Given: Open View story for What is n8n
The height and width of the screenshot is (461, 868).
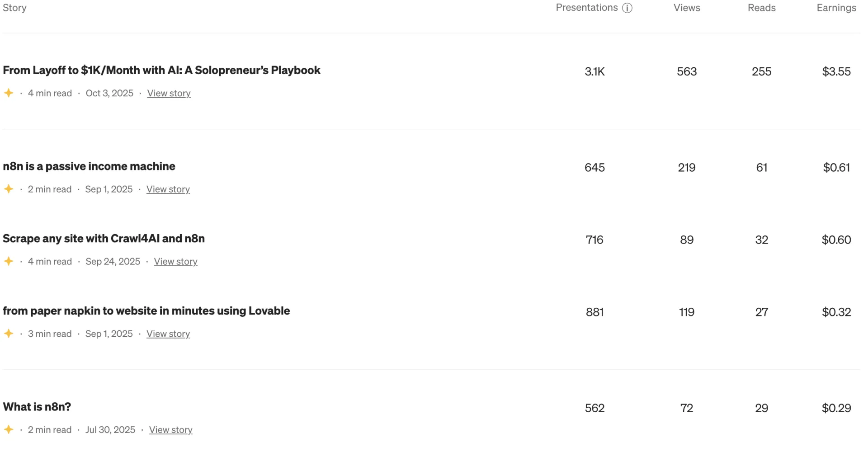Looking at the screenshot, I should pos(170,429).
